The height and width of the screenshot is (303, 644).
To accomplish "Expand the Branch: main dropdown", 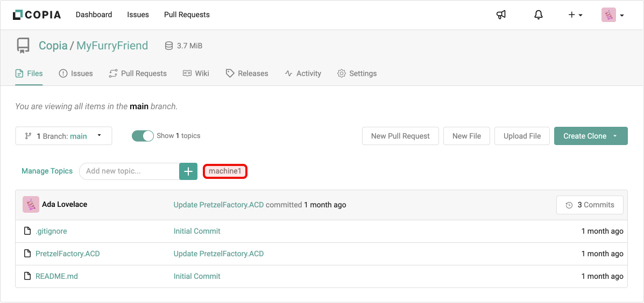I will (63, 136).
